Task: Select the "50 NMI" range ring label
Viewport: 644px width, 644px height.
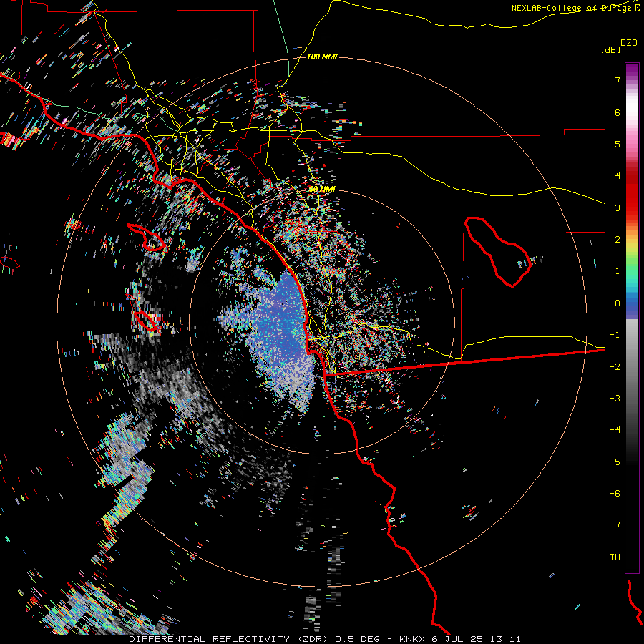Action: point(322,189)
